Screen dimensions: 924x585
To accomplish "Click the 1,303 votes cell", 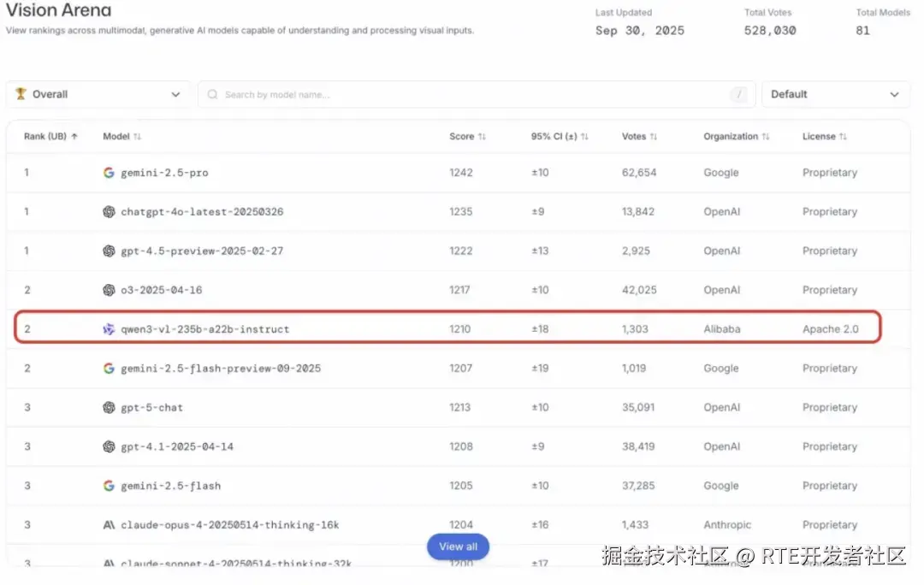I will click(635, 329).
